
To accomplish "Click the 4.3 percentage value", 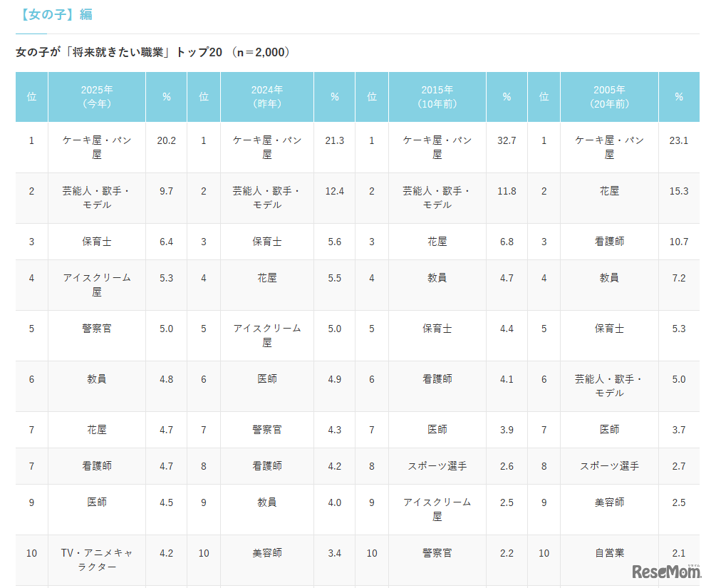I will [x=335, y=430].
